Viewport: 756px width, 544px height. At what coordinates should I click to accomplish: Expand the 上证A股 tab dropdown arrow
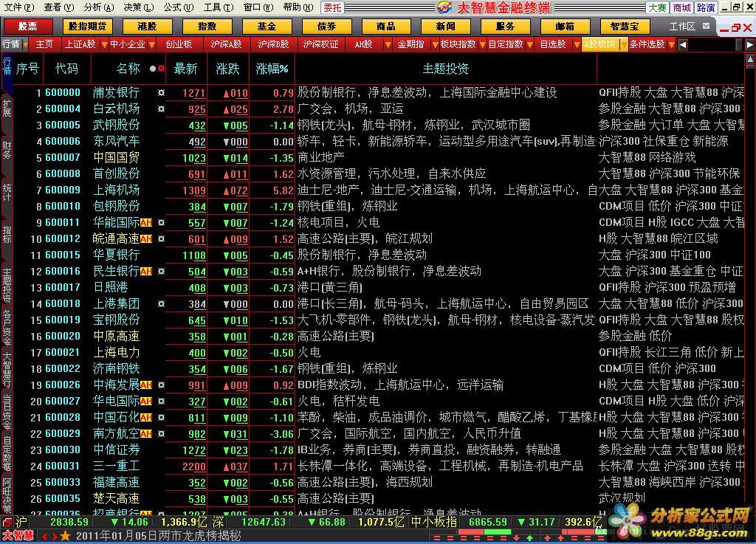pos(104,44)
